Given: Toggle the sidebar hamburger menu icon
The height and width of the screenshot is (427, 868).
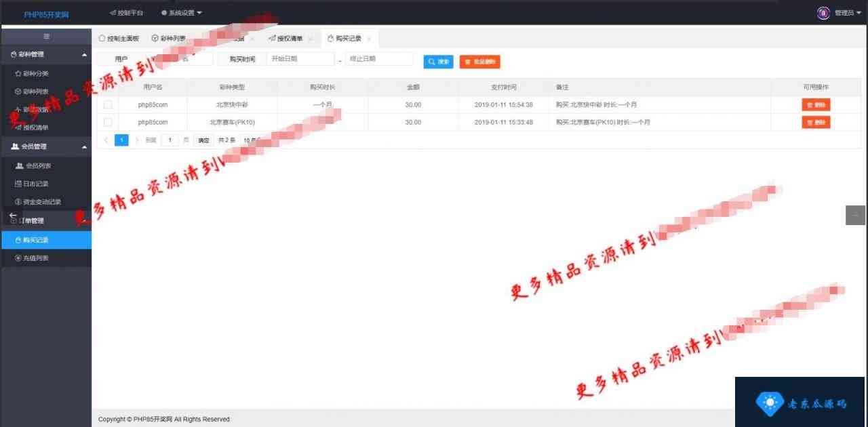Looking at the screenshot, I should coord(46,36).
